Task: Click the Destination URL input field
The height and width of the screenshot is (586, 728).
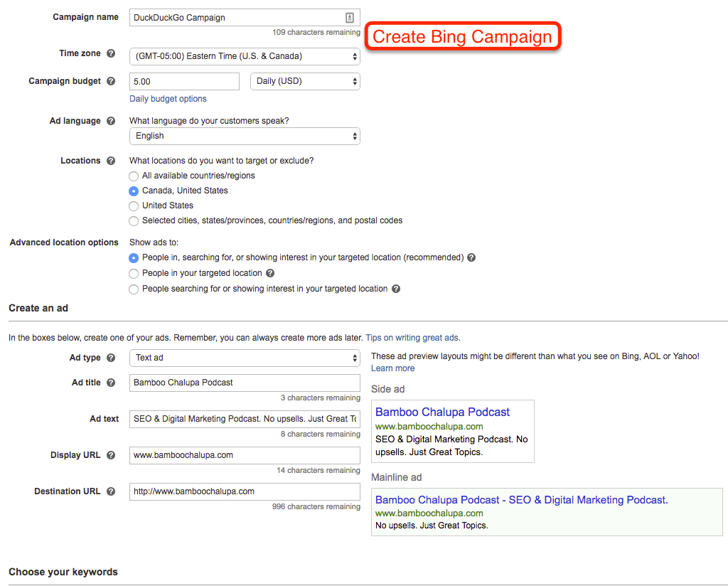Action: click(245, 491)
